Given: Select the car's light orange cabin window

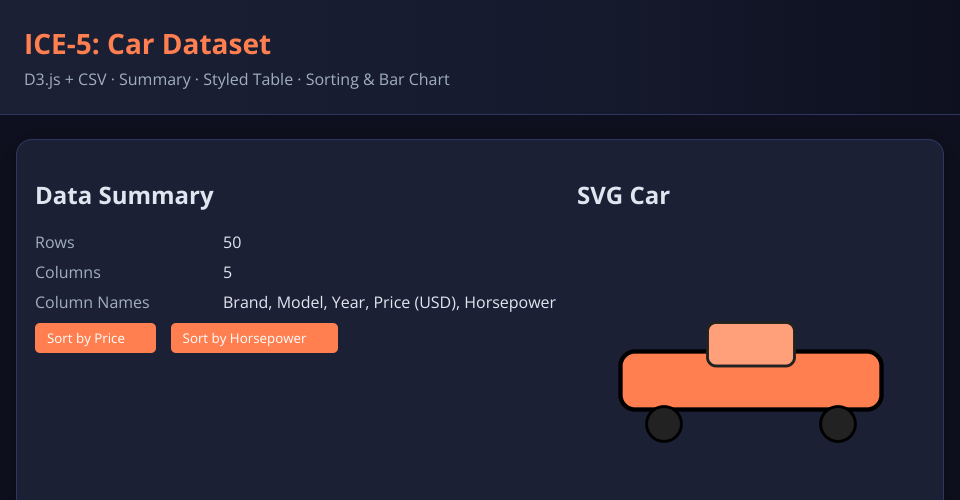Looking at the screenshot, I should point(750,345).
